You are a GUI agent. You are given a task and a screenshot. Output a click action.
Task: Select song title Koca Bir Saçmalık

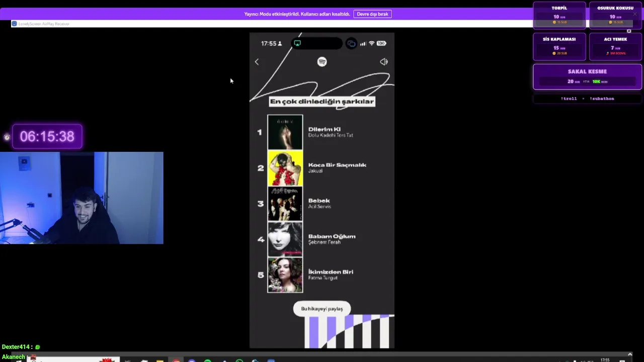pos(337,165)
